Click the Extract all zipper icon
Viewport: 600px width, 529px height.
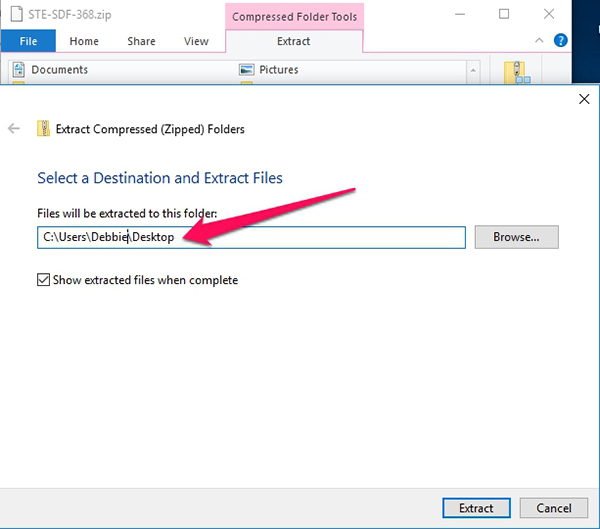[516, 72]
